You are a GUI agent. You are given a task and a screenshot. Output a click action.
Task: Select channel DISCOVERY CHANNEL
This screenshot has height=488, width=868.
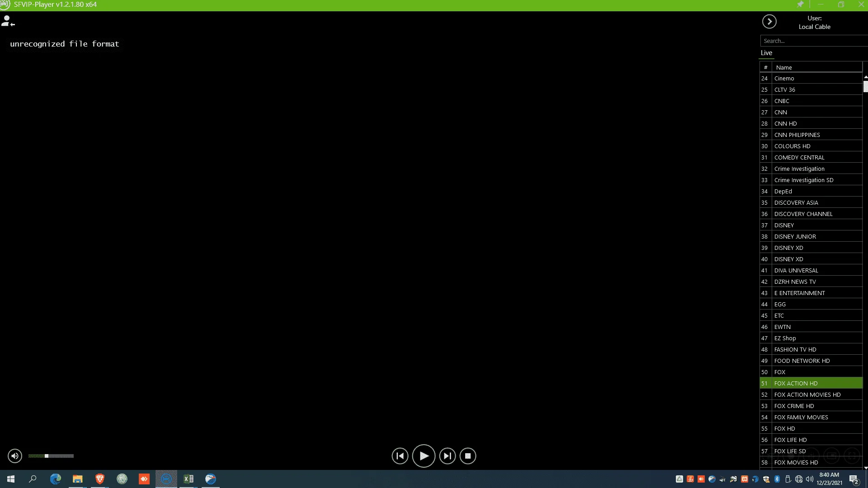811,214
